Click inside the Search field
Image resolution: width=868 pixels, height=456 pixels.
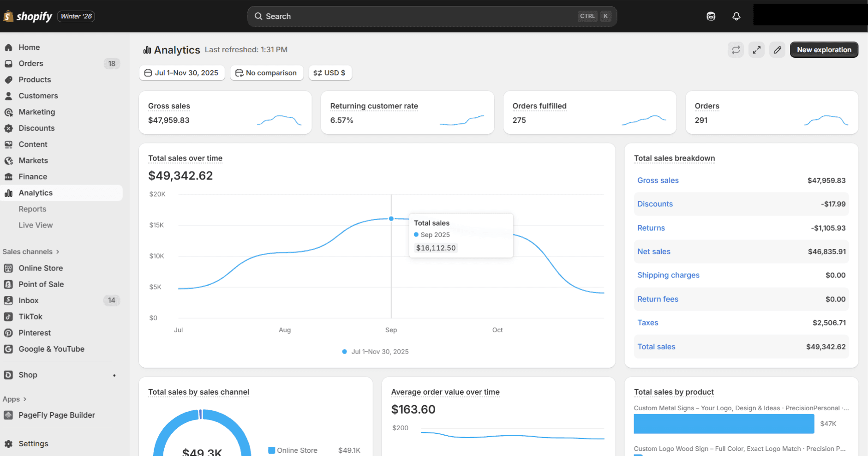(415, 16)
